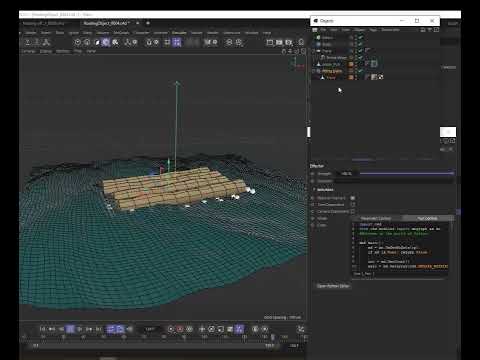Toggle the second checkbox under Parameter section

pyautogui.click(x=353, y=205)
